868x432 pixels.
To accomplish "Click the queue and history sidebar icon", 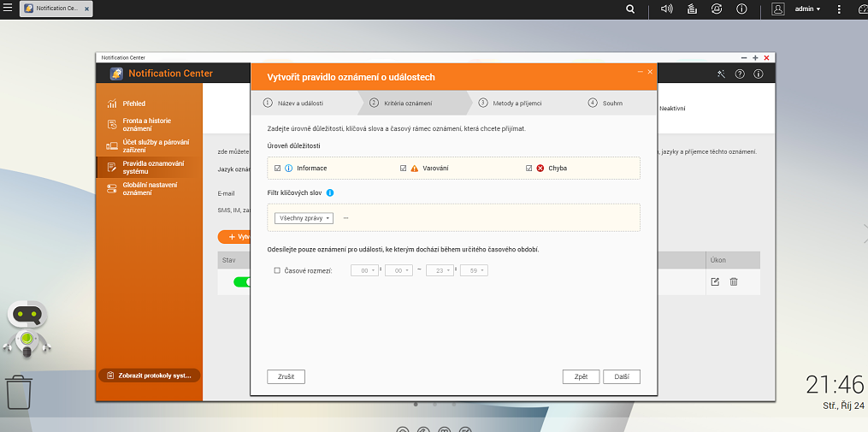I will [x=112, y=125].
